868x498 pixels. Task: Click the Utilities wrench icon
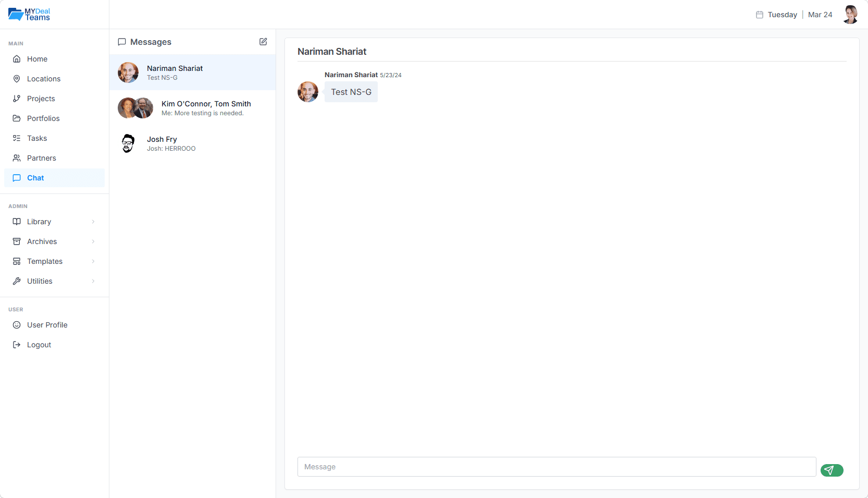pyautogui.click(x=17, y=281)
